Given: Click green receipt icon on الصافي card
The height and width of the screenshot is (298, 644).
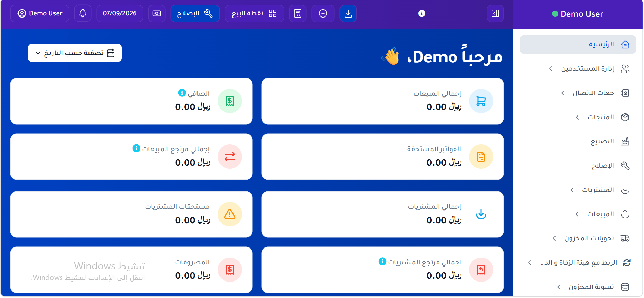Looking at the screenshot, I should pos(230,101).
